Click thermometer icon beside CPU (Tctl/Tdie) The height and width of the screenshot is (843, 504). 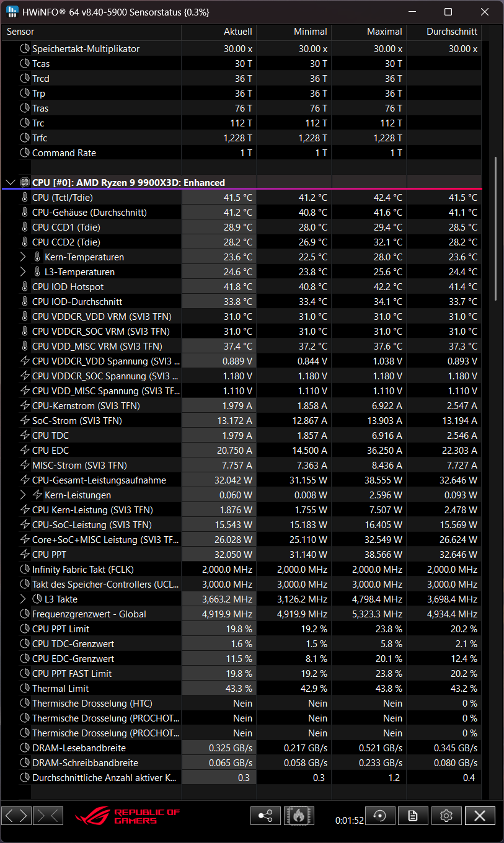[25, 197]
